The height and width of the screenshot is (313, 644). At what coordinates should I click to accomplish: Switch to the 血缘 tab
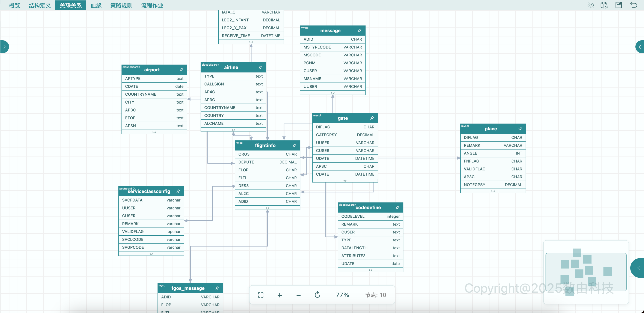coord(96,5)
